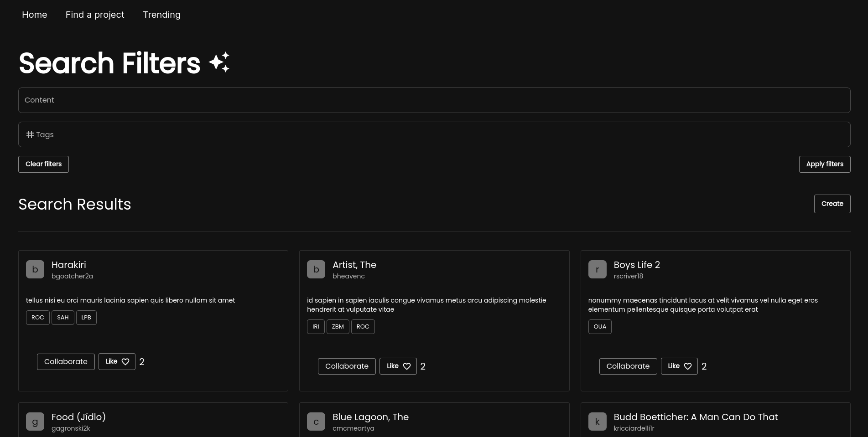Click username rscriver18
The image size is (868, 437).
[629, 276]
